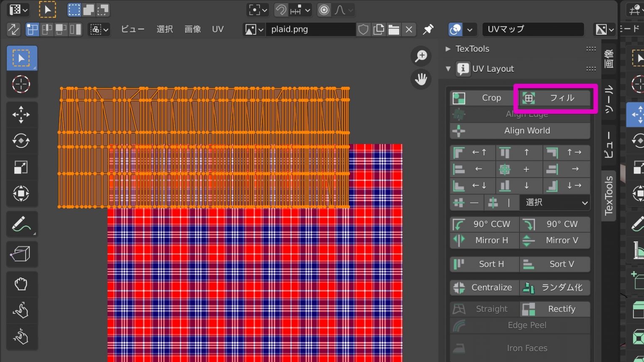Enable the vertex selection mode toggle
Image resolution: width=644 pixels, height=362 pixels.
(x=32, y=29)
